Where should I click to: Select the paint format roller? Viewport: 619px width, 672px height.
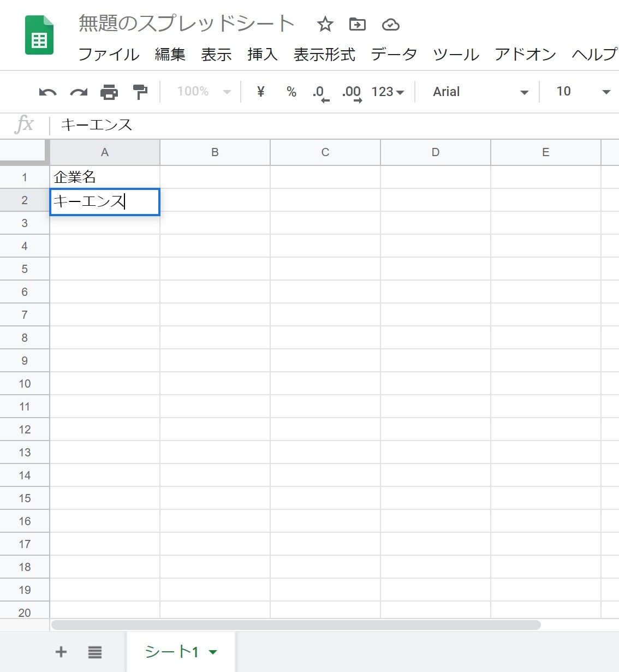[140, 92]
